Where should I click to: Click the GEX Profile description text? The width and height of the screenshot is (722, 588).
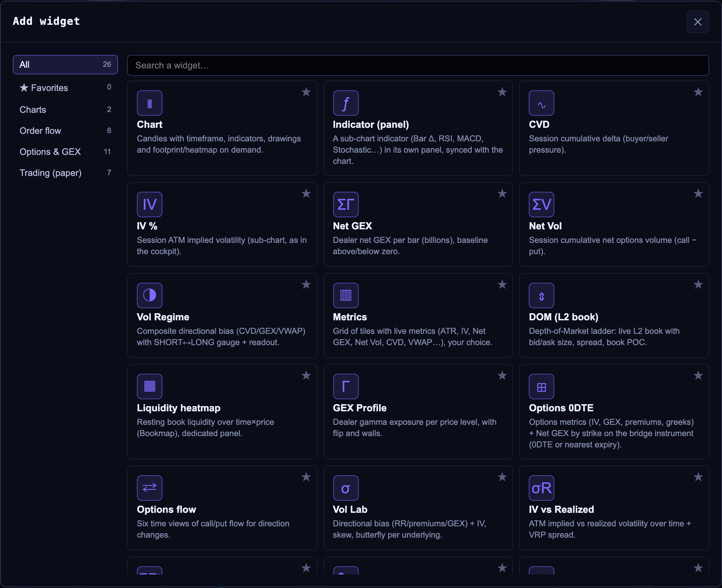[x=414, y=428]
